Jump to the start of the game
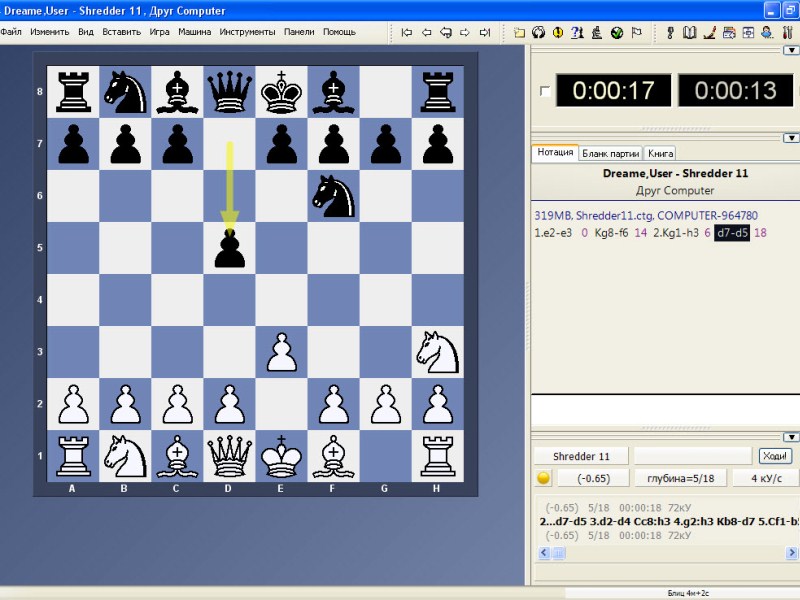 (407, 32)
